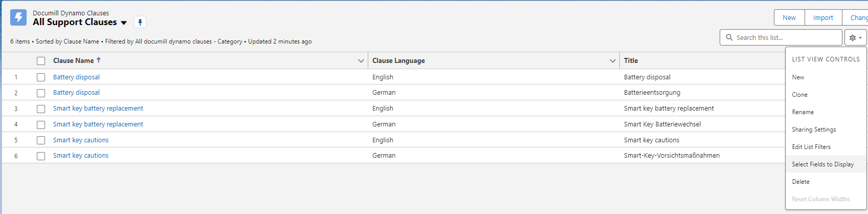Select Edit List Filters in the menu
The width and height of the screenshot is (868, 214).
tap(811, 147)
